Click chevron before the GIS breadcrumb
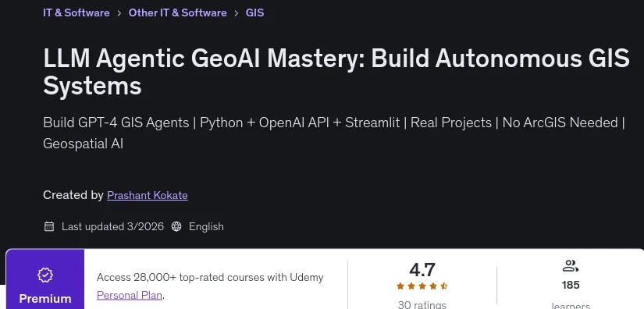The width and height of the screenshot is (644, 309). pos(237,13)
